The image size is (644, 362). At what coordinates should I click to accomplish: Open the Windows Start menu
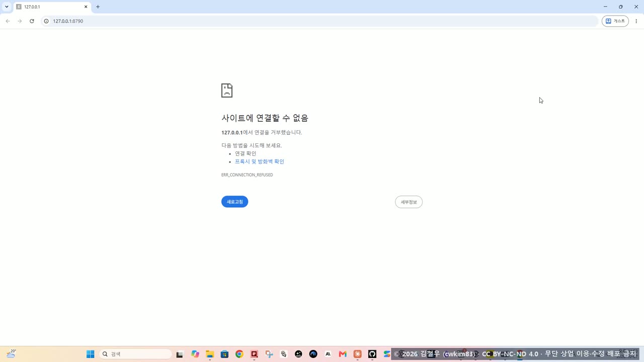(91, 354)
